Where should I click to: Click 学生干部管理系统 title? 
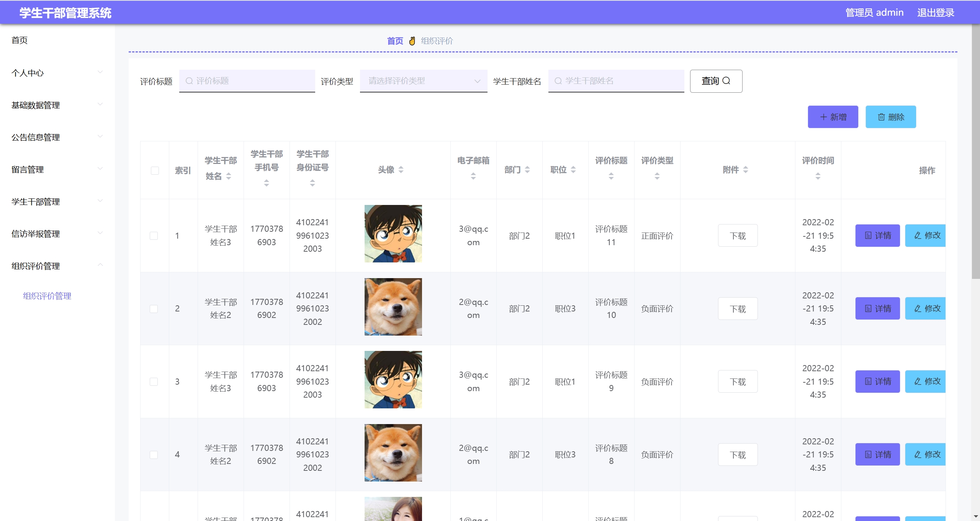tap(65, 13)
